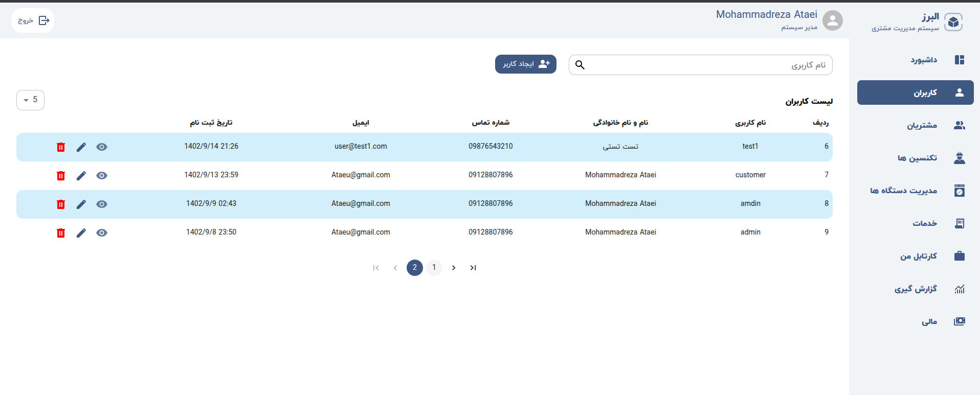Viewport: 980px width, 395px height.
Task: Open داشبورد in the sidebar
Action: coord(916,60)
